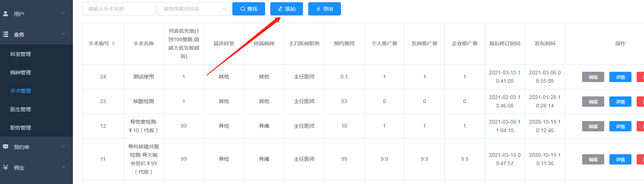
Task: Click 详情 for the 骨密度检测 row
Action: pyautogui.click(x=620, y=126)
